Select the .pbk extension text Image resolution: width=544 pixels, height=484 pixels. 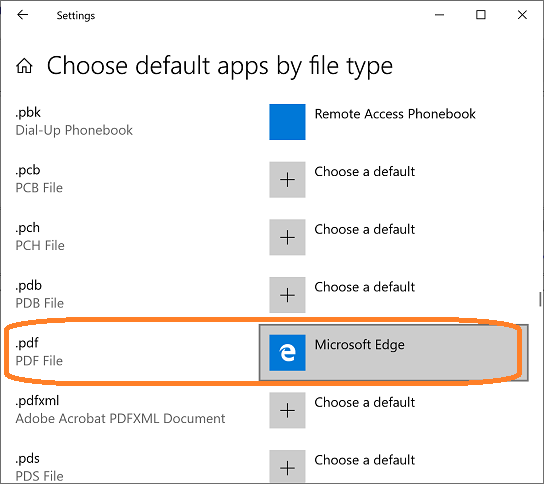pos(28,113)
